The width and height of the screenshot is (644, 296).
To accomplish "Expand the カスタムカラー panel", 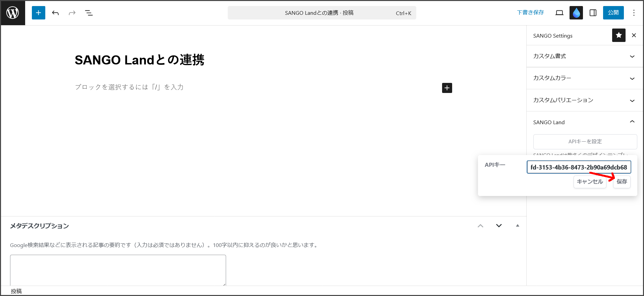I will 585,78.
